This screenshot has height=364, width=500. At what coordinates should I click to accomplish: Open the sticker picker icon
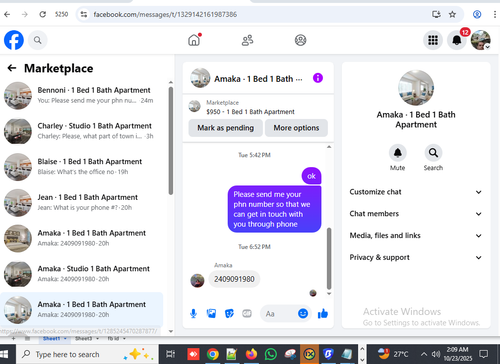[x=229, y=314]
